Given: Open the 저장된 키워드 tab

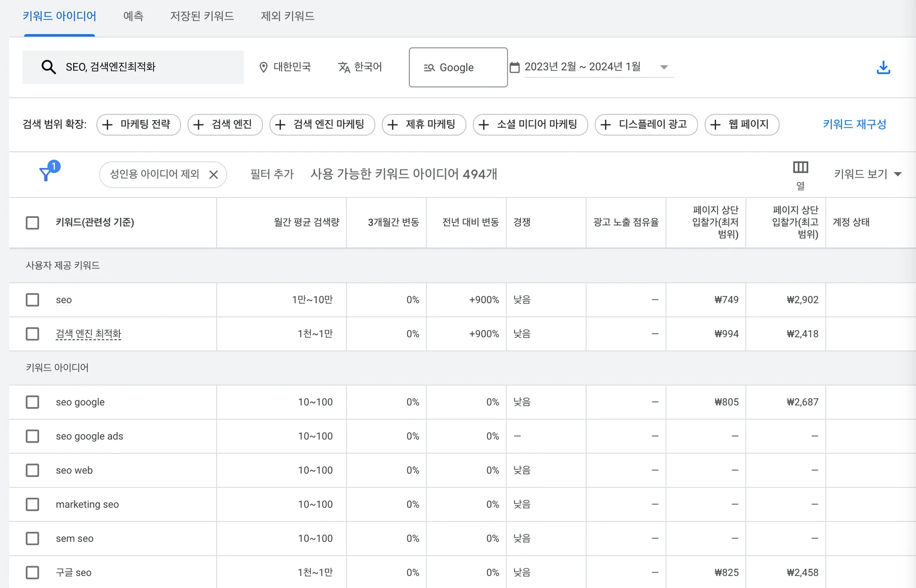Looking at the screenshot, I should (202, 16).
